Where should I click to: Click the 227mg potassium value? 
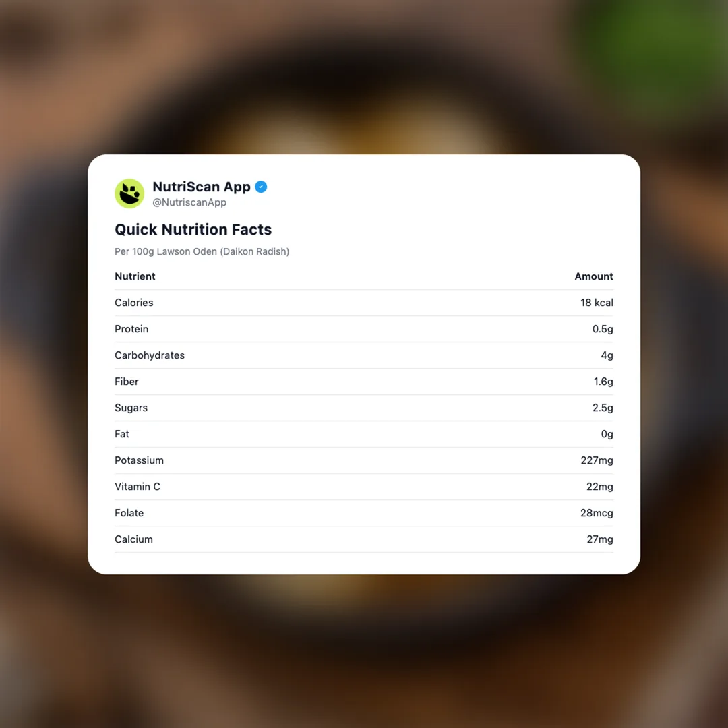[x=597, y=460]
